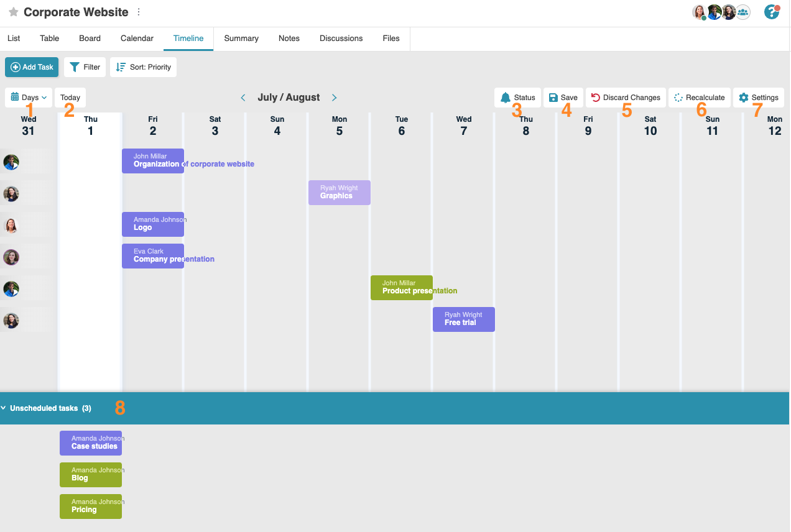
Task: Jump to current date with the Today button
Action: 70,97
